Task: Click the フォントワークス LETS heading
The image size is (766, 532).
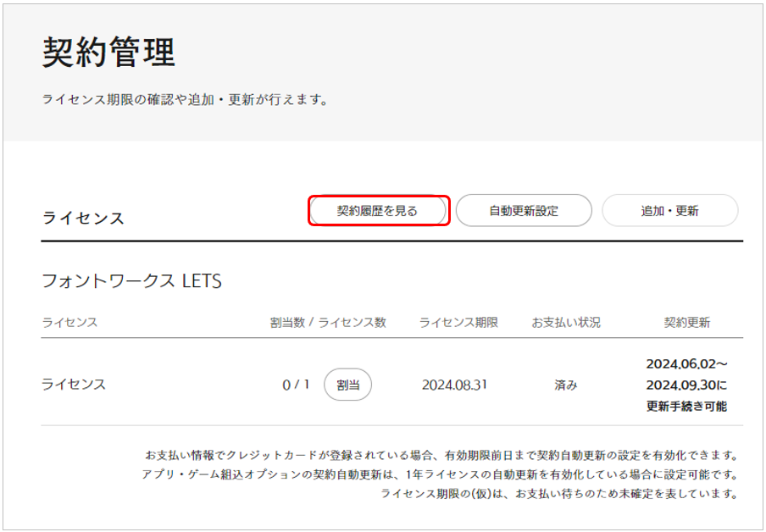Action: pyautogui.click(x=132, y=281)
